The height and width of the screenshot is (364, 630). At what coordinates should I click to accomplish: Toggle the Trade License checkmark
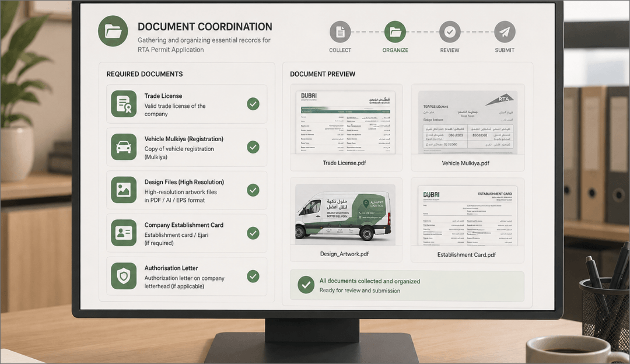[253, 104]
